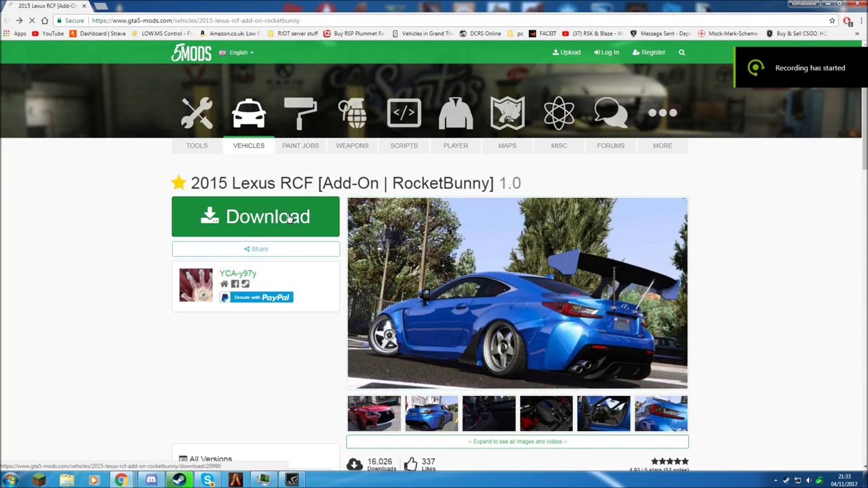Open the Maps icon category

tap(507, 113)
